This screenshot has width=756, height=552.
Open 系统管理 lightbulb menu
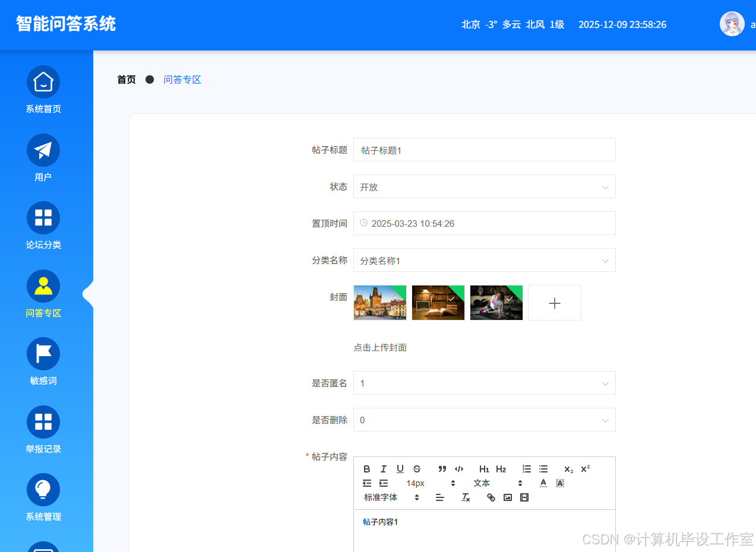click(43, 497)
